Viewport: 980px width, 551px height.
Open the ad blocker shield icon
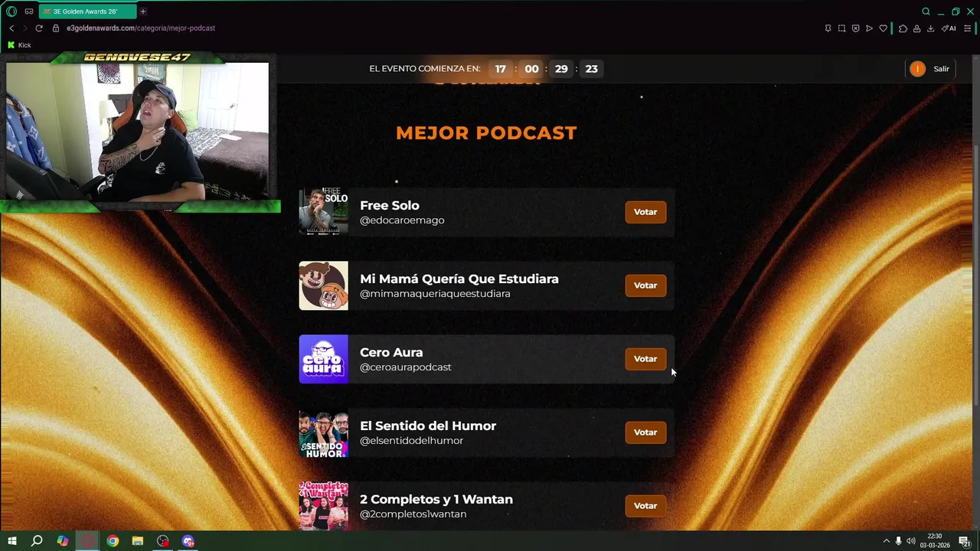point(855,28)
